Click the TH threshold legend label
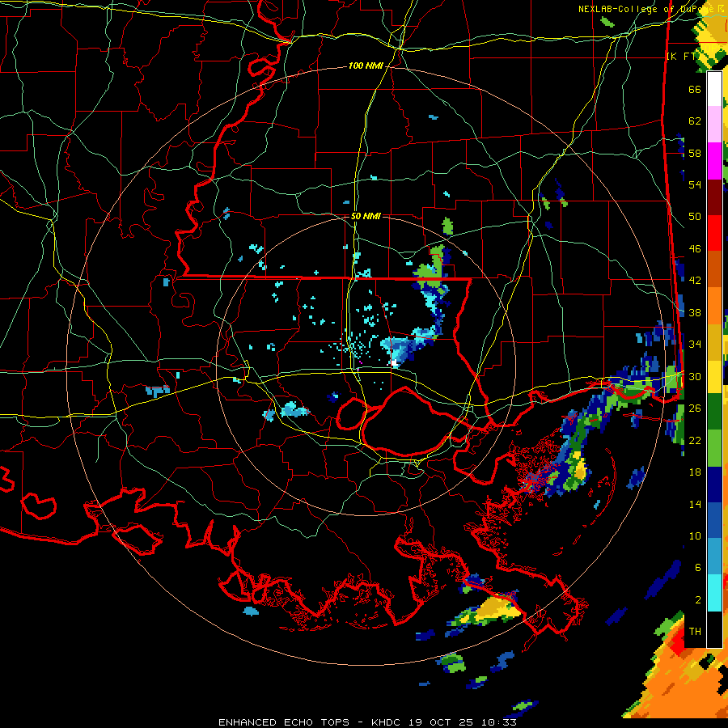728x728 pixels. click(x=695, y=632)
